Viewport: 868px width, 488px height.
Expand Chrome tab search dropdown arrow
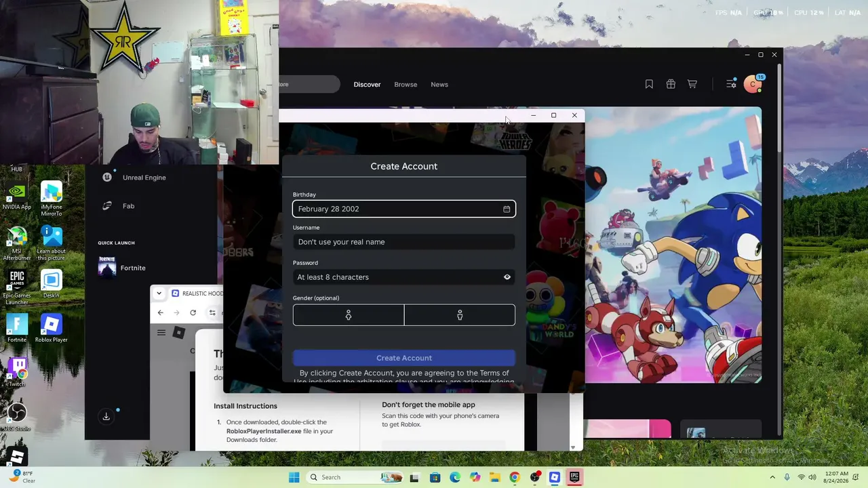[x=159, y=293]
